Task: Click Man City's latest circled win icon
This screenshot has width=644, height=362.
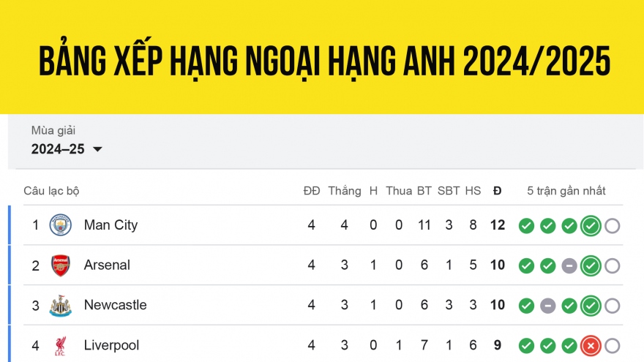Action: click(x=591, y=225)
